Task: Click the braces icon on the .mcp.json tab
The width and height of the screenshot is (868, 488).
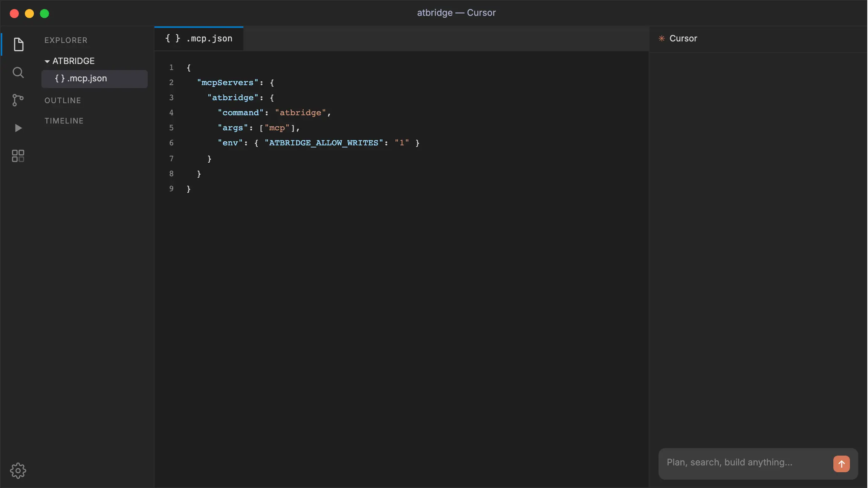Action: point(173,38)
